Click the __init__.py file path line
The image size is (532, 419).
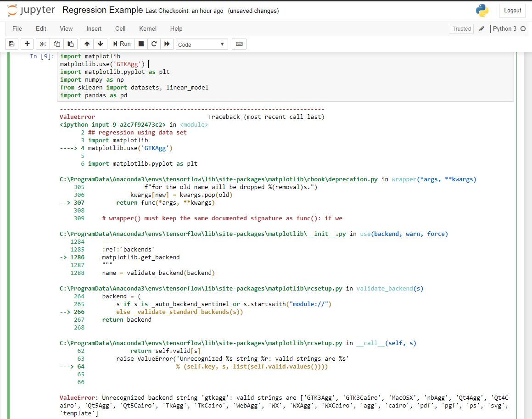[x=254, y=234]
